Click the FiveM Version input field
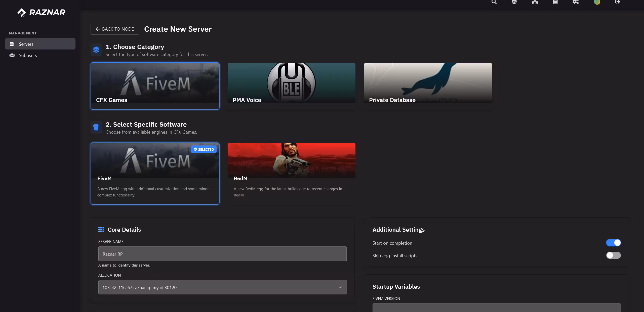This screenshot has height=312, width=644. [497, 308]
